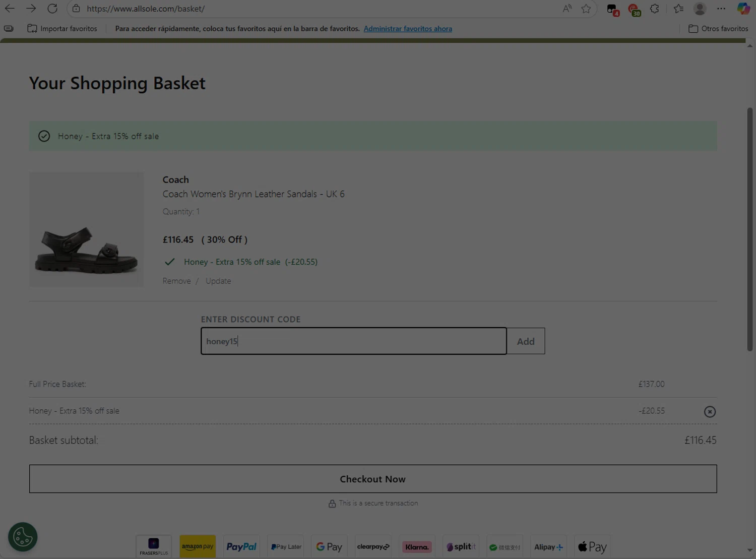Select the WeChat Pay icon

point(505,546)
